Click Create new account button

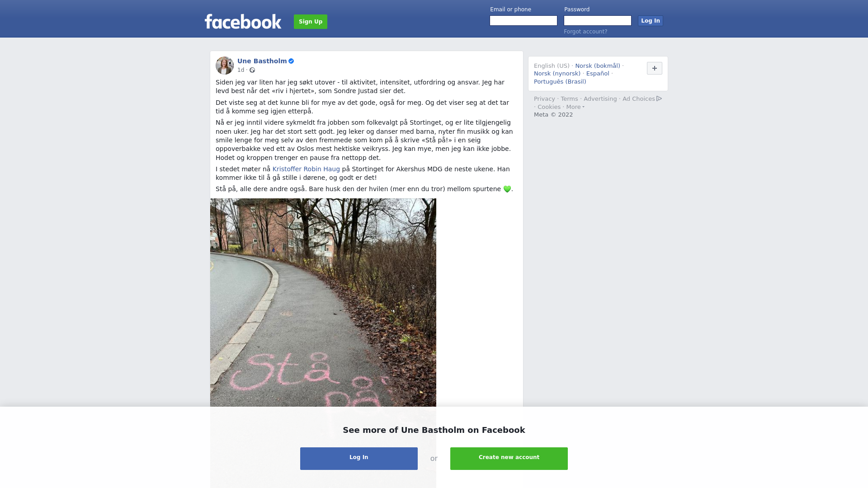pos(509,459)
